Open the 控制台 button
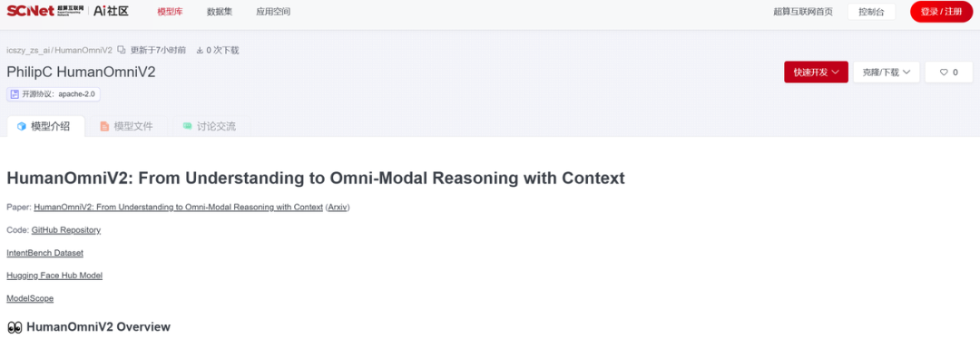This screenshot has width=980, height=339. click(871, 12)
